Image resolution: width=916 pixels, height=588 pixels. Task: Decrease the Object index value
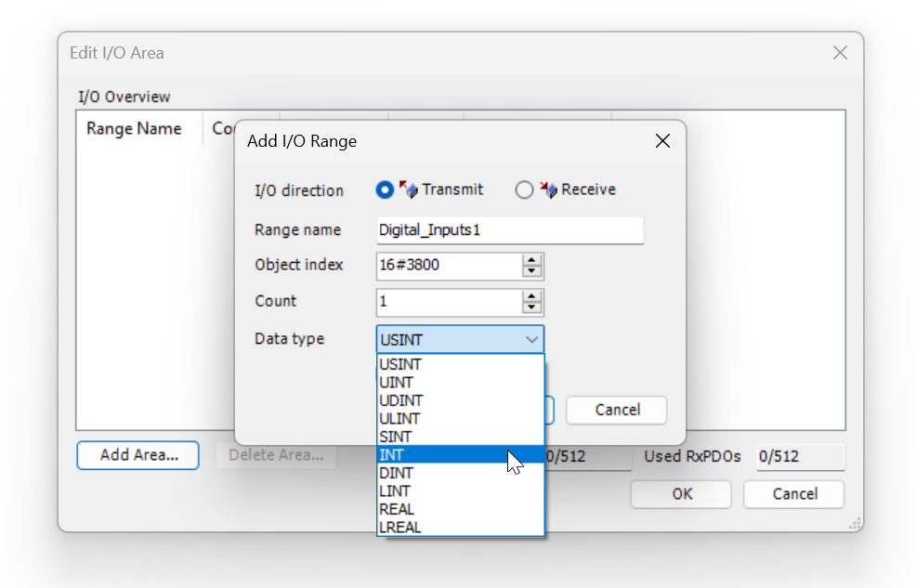pyautogui.click(x=531, y=271)
